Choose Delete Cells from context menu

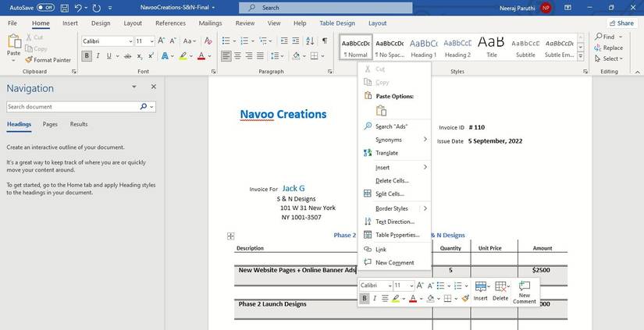click(x=392, y=180)
